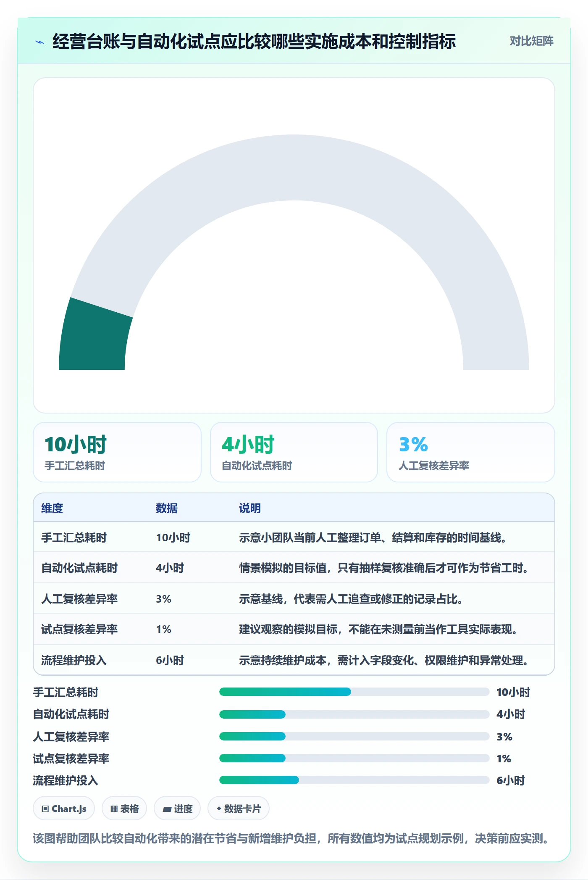Image resolution: width=588 pixels, height=880 pixels.
Task: Click the description starting 情景模拟的目标值
Action: coord(384,568)
